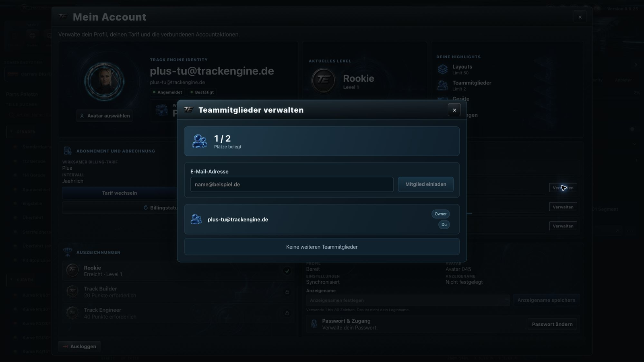
Task: Click the Keine weiteren Teammitglieder text
Action: click(x=322, y=247)
